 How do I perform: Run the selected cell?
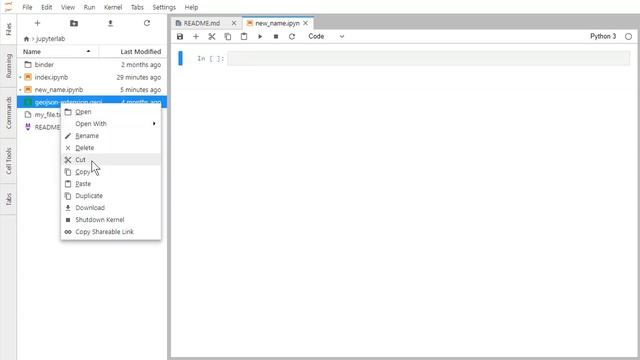(260, 36)
